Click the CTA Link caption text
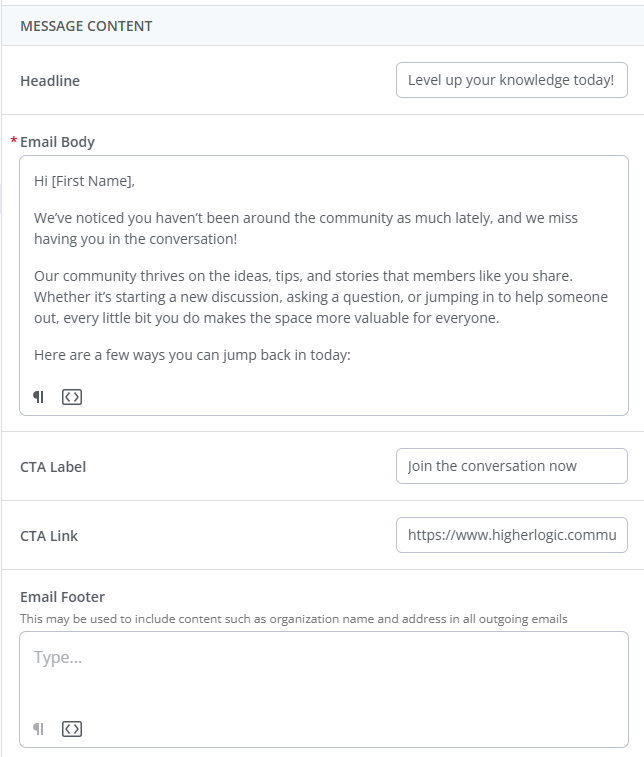This screenshot has height=757, width=644. (49, 536)
